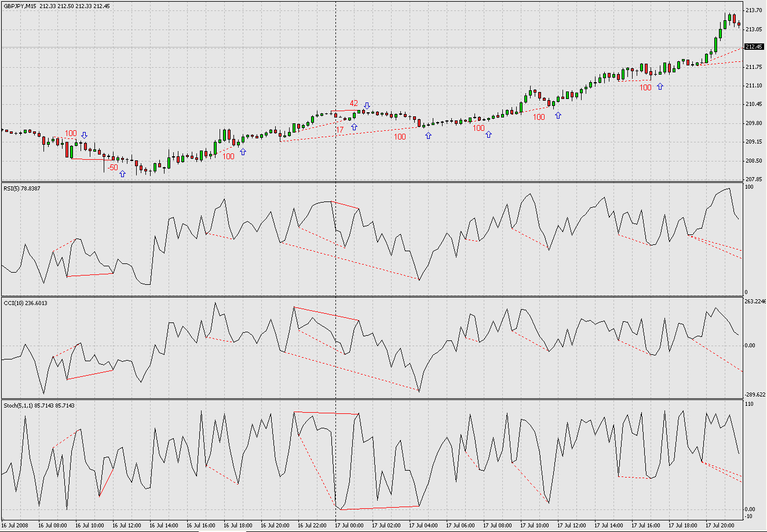Click the 17 Jul 08:00 time label
Viewport: 767px width, 532px height.
(498, 526)
